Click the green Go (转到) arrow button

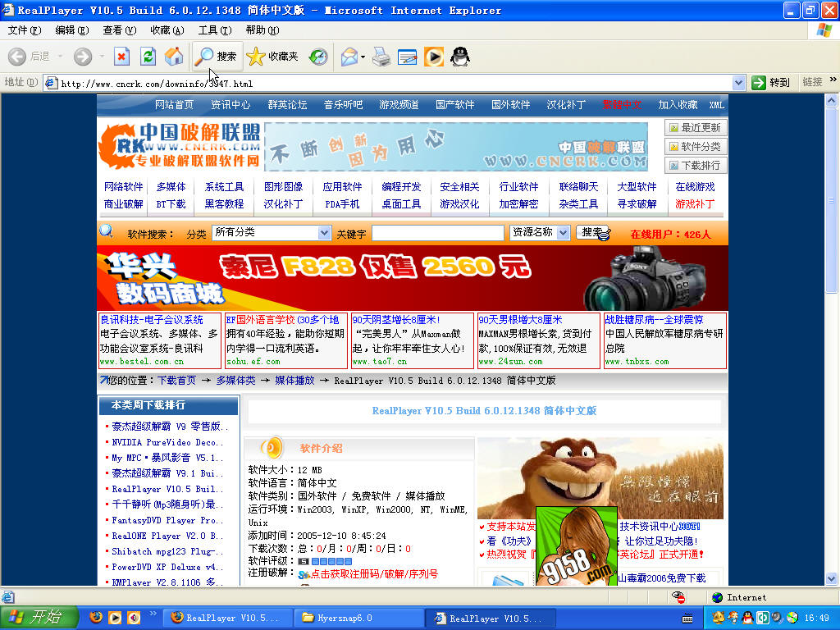click(x=771, y=83)
